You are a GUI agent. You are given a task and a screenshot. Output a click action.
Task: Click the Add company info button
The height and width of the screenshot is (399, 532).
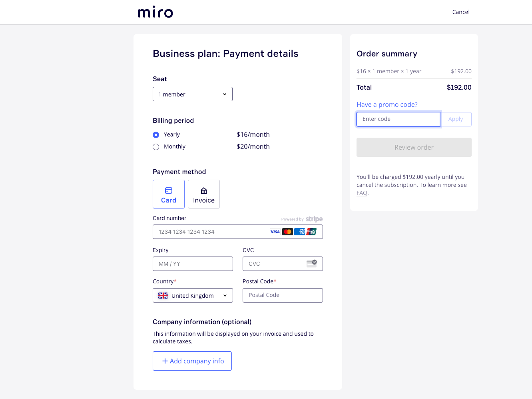pos(192,361)
